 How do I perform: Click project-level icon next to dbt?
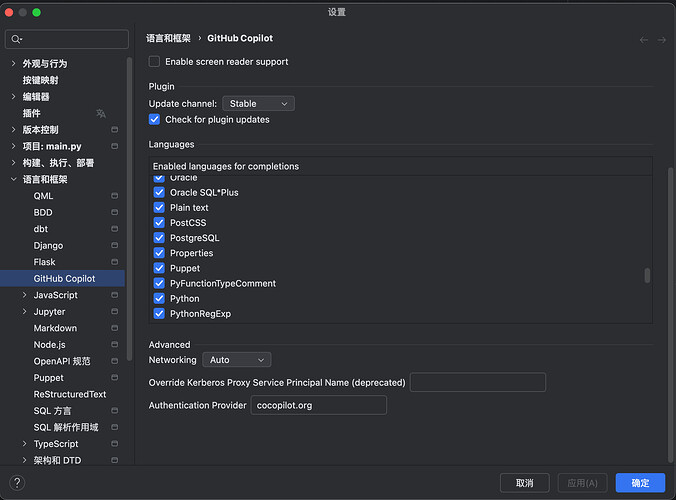pyautogui.click(x=115, y=229)
